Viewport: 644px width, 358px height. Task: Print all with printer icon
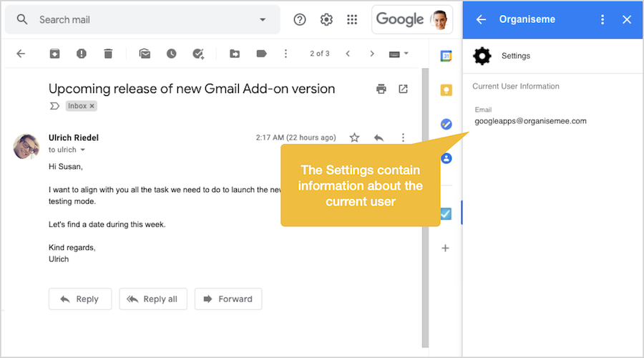click(381, 89)
